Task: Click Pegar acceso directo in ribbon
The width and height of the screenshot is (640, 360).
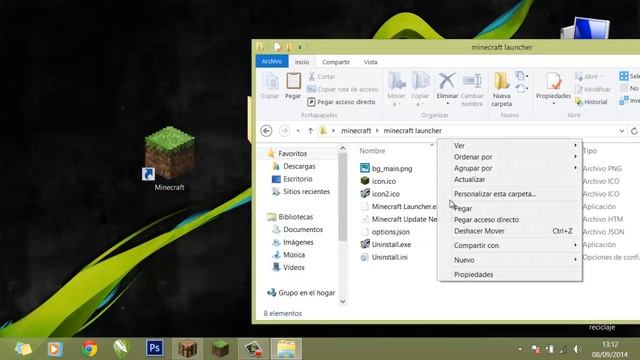Action: point(341,102)
